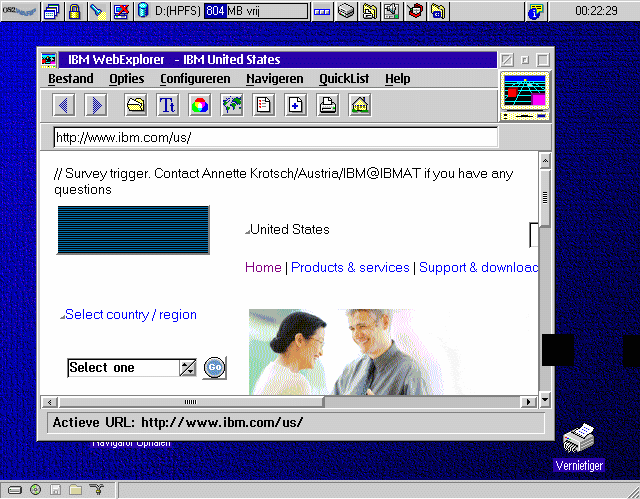
Task: Follow the Home link on the page
Action: 263,267
